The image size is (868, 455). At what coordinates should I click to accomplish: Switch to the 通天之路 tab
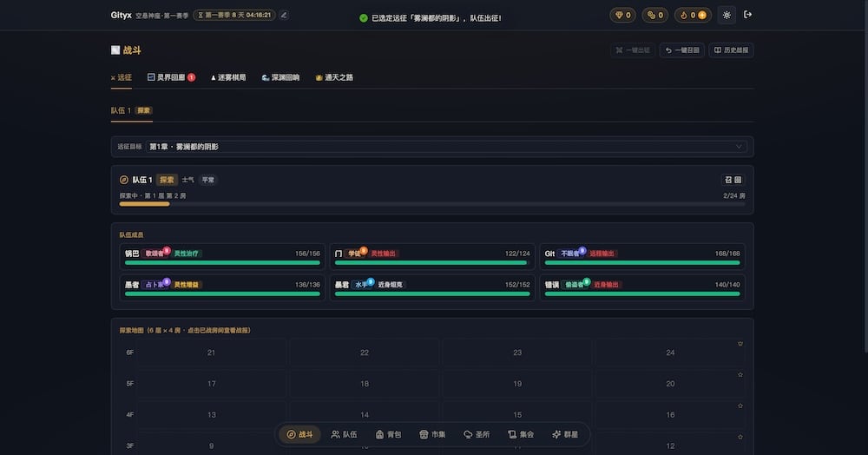click(x=334, y=77)
